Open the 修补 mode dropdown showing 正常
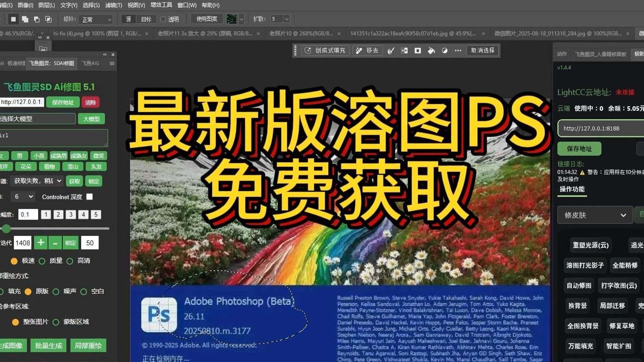The image size is (644, 362). [x=96, y=19]
